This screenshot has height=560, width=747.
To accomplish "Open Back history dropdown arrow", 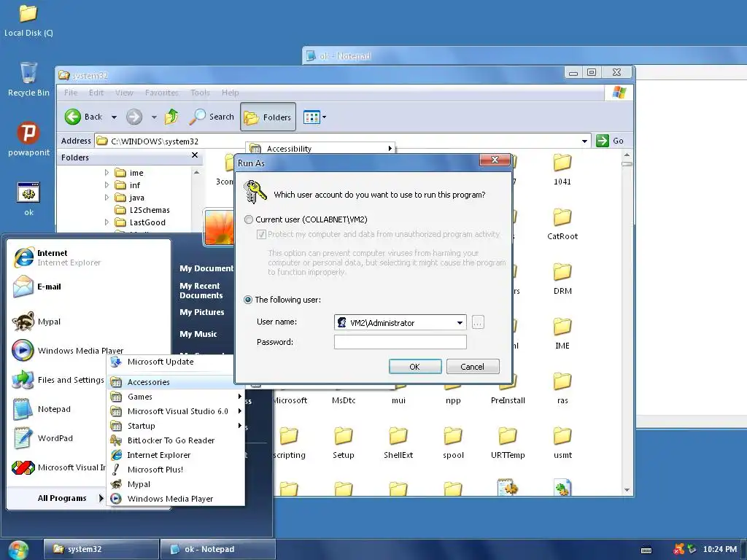I will pos(114,117).
